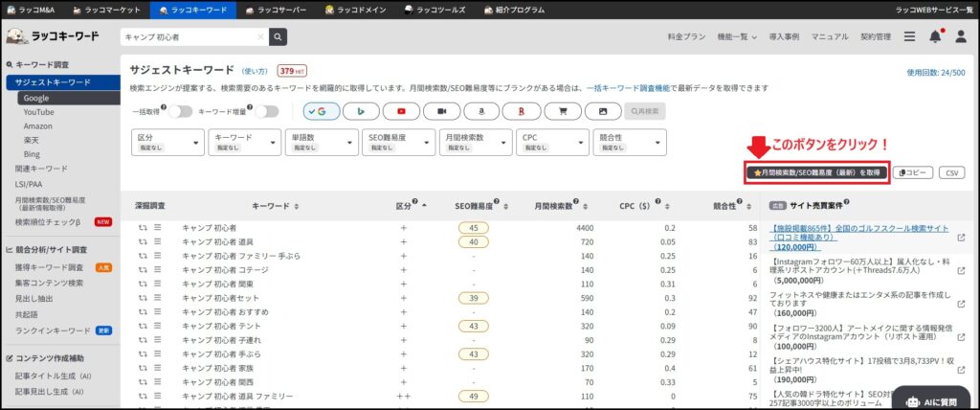Screen dimensions: 980x410
Task: Open the ラッコWEBサービス一覧 link
Action: point(933,10)
